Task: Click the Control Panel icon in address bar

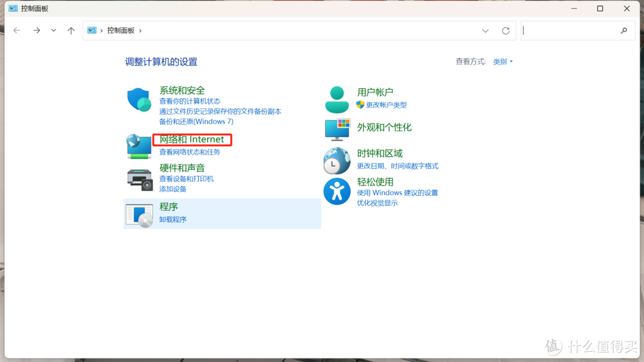Action: point(92,30)
